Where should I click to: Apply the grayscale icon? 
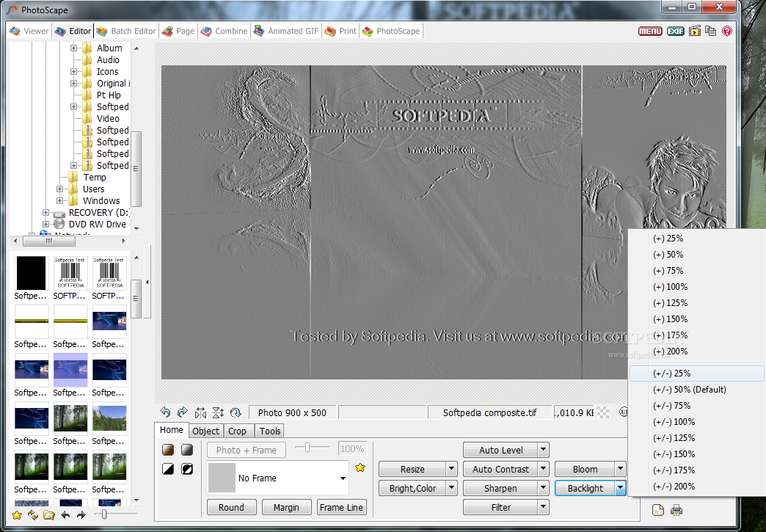(187, 450)
